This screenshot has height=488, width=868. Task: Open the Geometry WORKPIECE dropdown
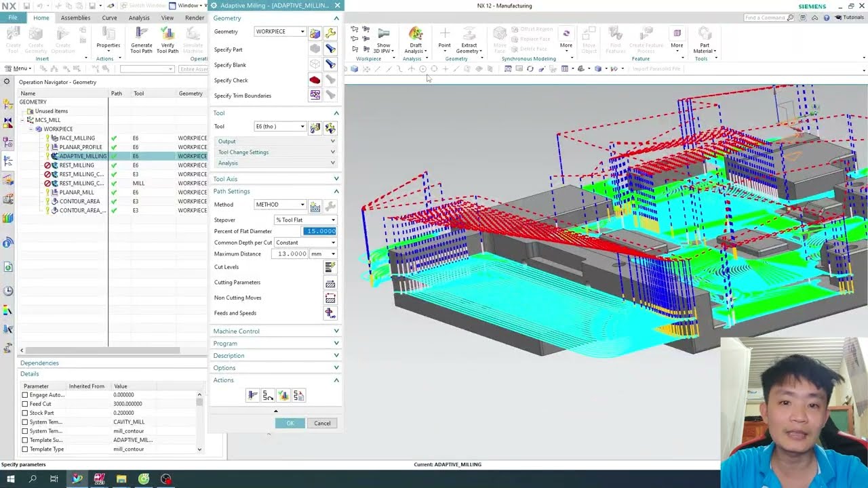280,32
